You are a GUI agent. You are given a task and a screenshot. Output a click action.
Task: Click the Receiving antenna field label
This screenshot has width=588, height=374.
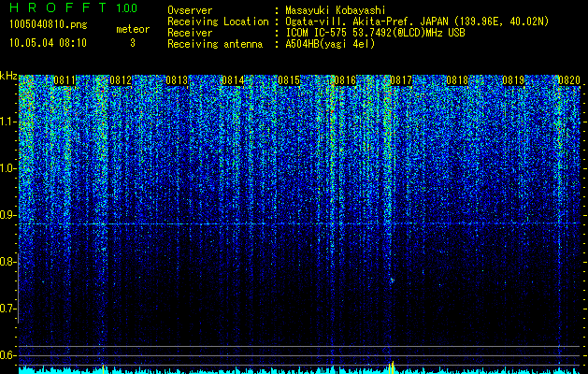point(215,44)
